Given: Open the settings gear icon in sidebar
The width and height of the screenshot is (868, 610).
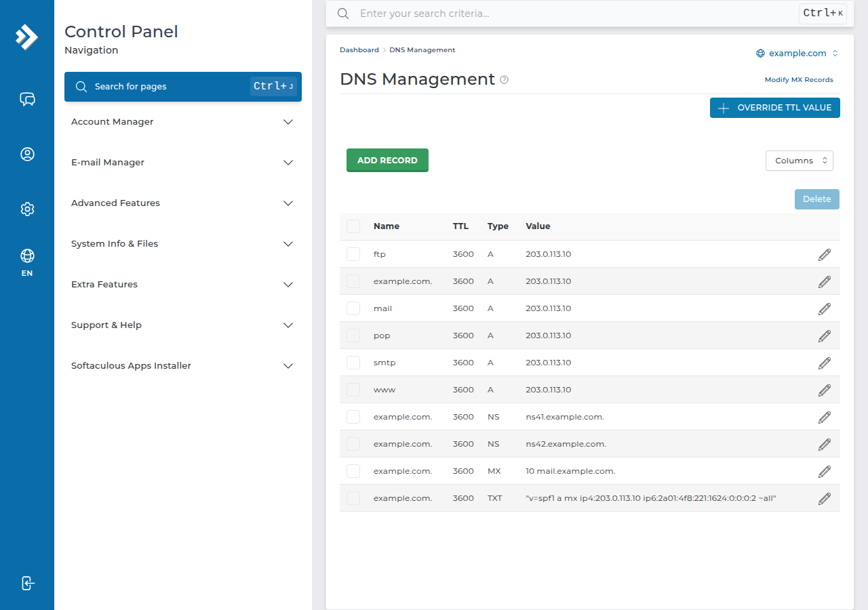Looking at the screenshot, I should coord(27,209).
